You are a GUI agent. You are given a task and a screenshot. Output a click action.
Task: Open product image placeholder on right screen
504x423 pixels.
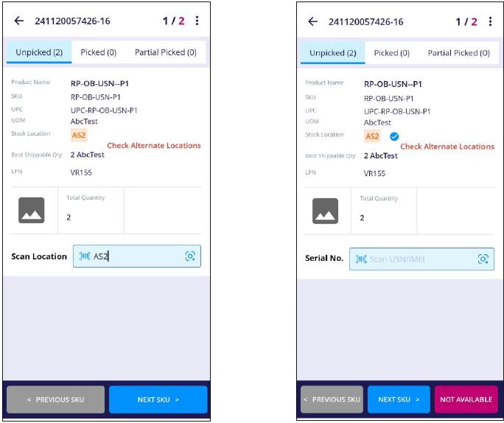(x=325, y=212)
